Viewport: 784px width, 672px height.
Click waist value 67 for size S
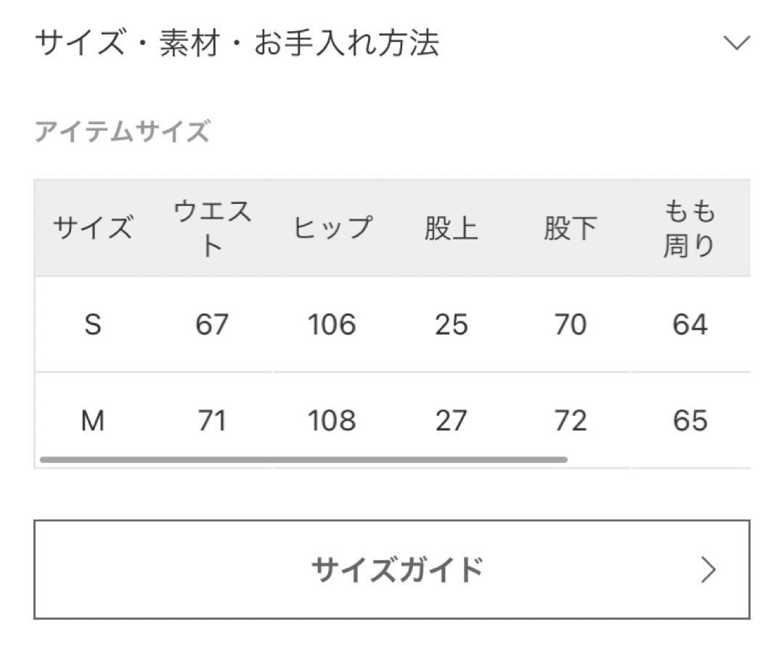[x=213, y=324]
